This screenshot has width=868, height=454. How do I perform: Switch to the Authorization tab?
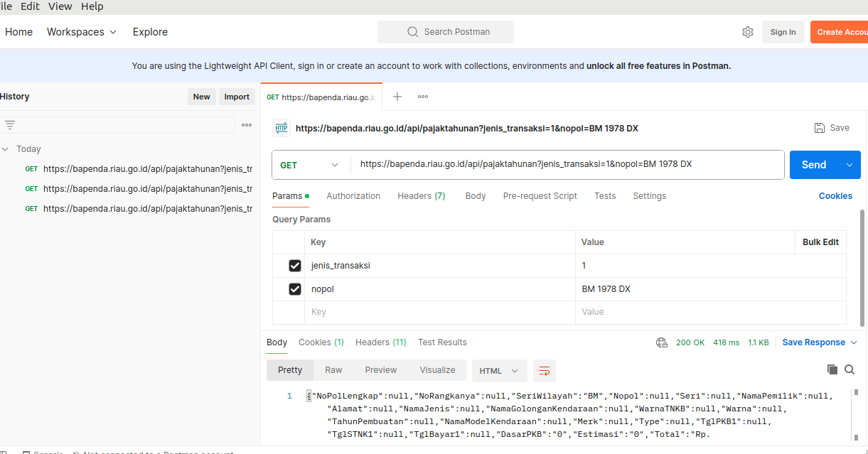[353, 196]
